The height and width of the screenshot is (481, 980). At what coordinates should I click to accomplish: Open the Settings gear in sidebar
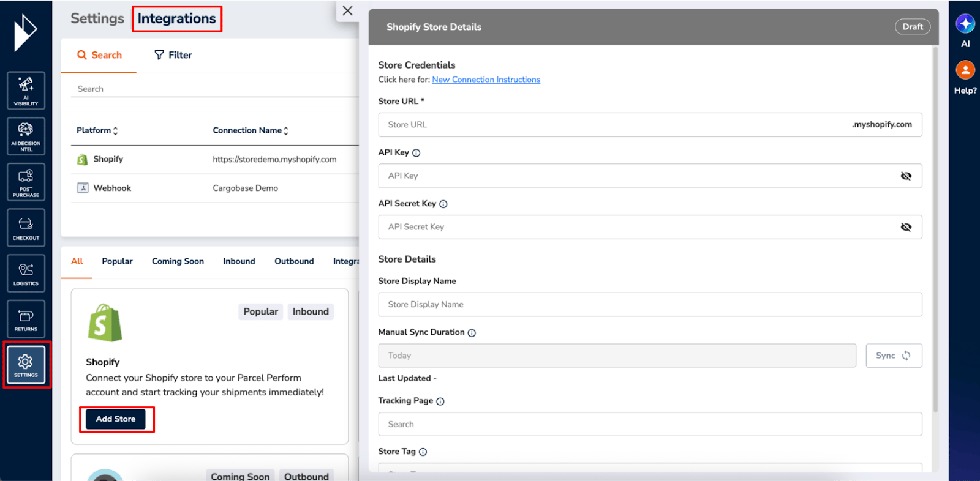(26, 365)
